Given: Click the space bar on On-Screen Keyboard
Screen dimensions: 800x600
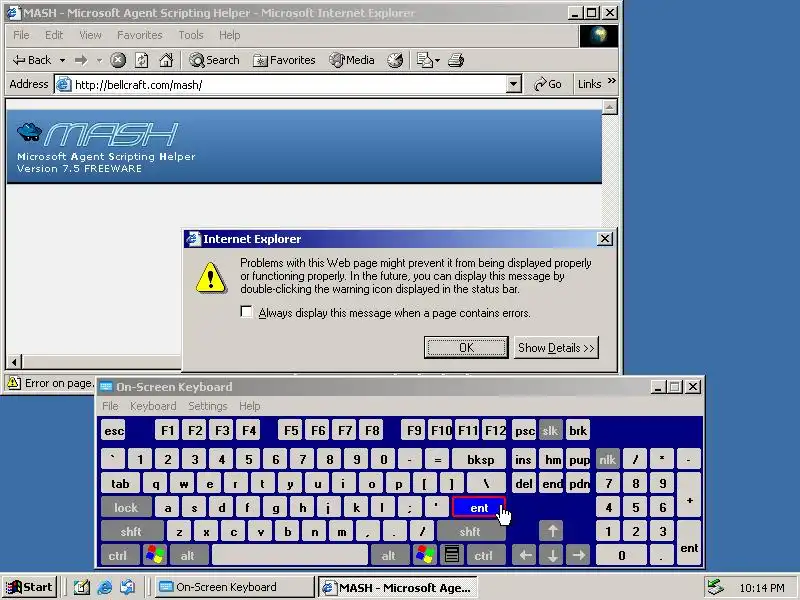Looking at the screenshot, I should point(290,555).
